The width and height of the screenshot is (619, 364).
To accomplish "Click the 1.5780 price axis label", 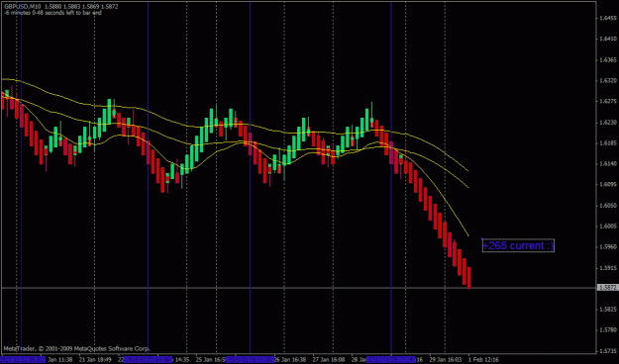I will [607, 330].
